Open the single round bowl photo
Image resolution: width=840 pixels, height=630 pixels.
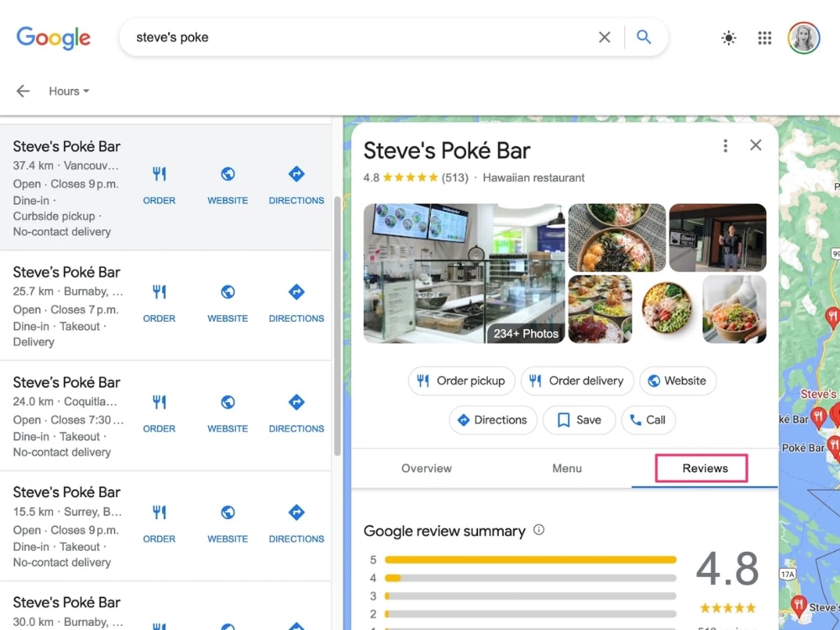(667, 309)
